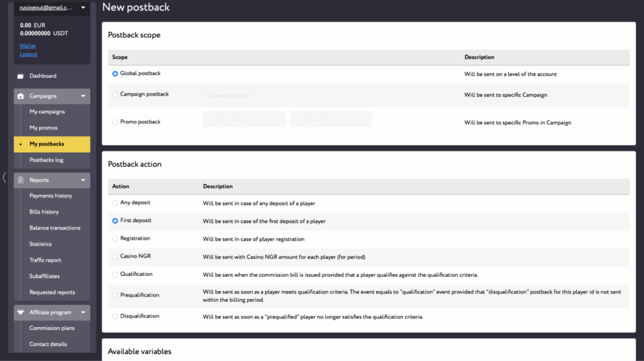Collapse the sidebar with left chevron

coord(4,177)
